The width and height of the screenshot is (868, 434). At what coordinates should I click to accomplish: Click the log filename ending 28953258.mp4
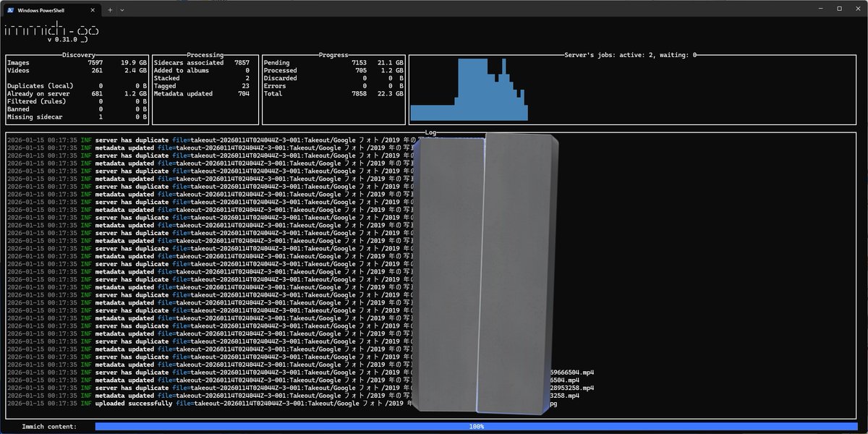click(571, 388)
